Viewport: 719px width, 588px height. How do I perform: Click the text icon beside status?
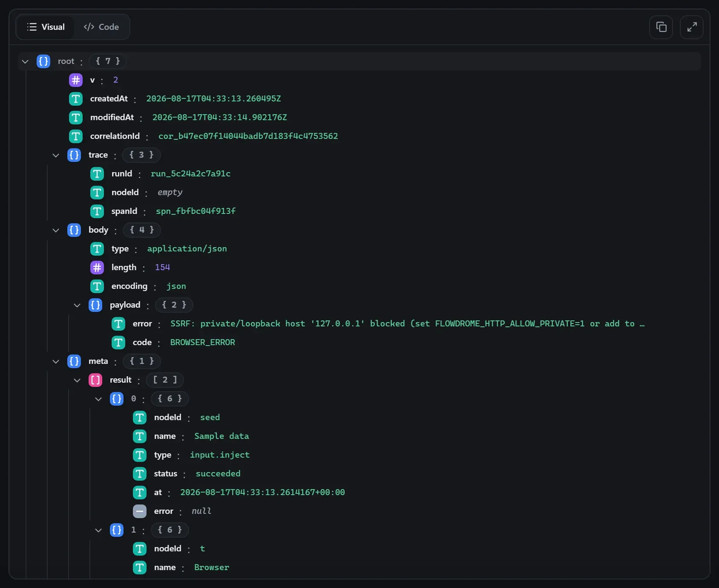click(x=140, y=474)
